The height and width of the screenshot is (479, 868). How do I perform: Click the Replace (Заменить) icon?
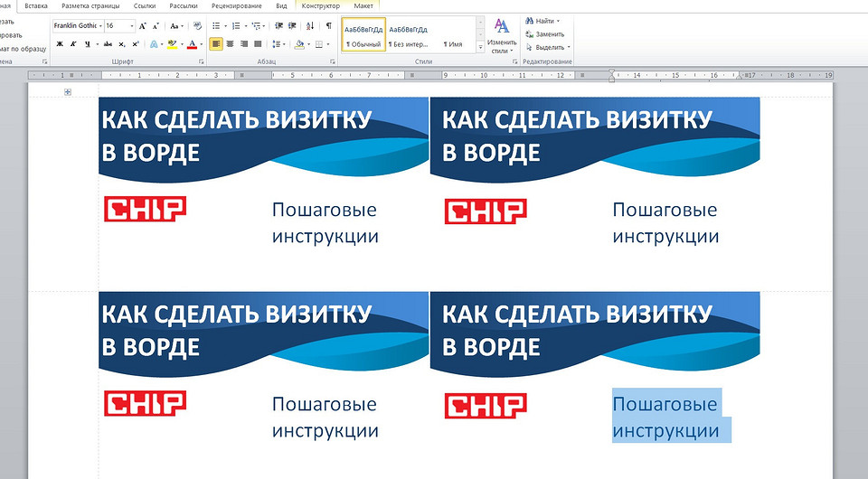[530, 34]
